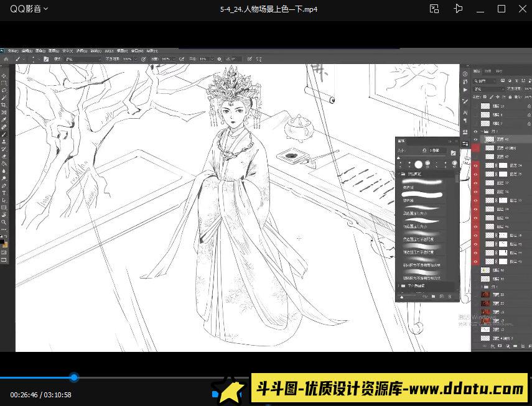
Task: Open the QQ影音 main menu dropdown
Action: click(x=29, y=9)
